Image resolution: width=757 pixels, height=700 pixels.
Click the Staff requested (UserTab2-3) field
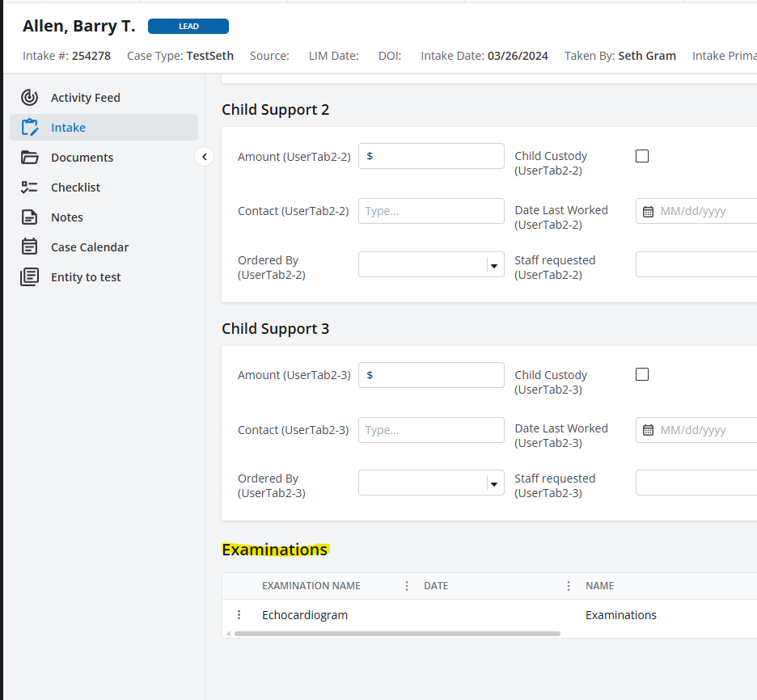696,483
